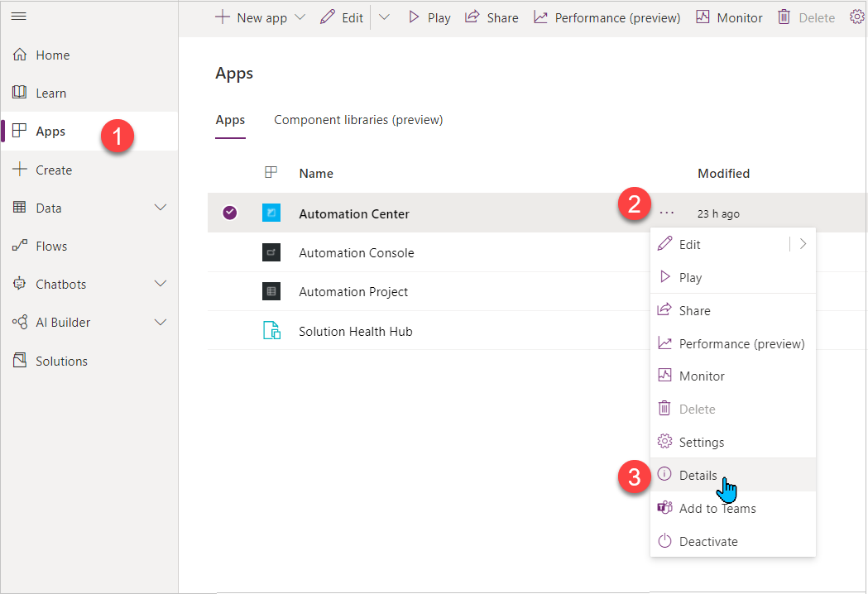Switch to Component libraries (preview) tab
868x594 pixels.
click(358, 120)
